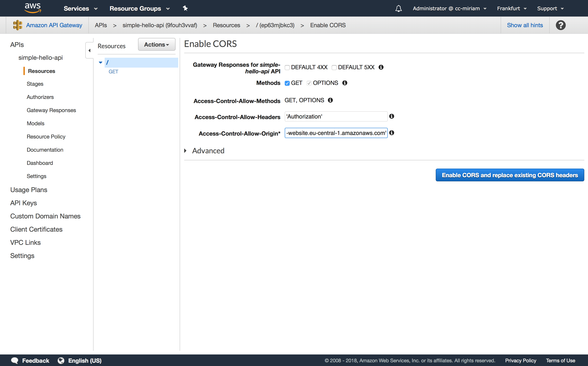Click Enable CORS and replace existing CORS headers
Viewport: 588px width, 366px height.
510,175
